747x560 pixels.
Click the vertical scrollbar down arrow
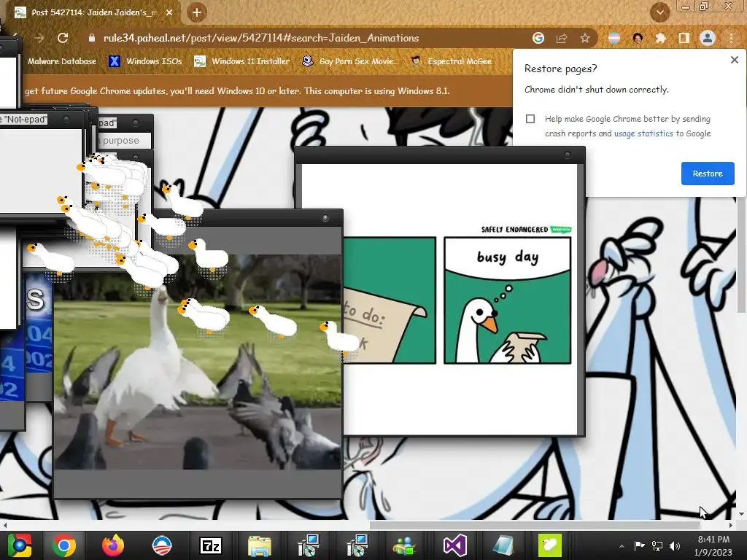(741, 514)
